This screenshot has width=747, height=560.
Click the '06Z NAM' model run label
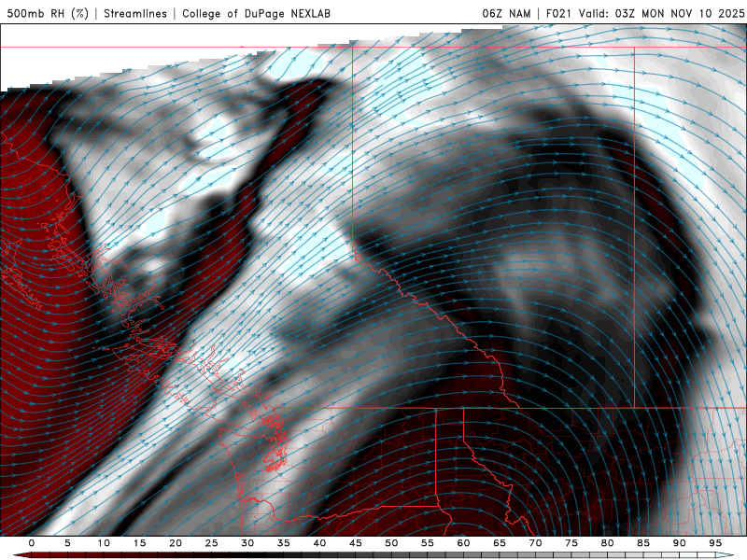(506, 13)
